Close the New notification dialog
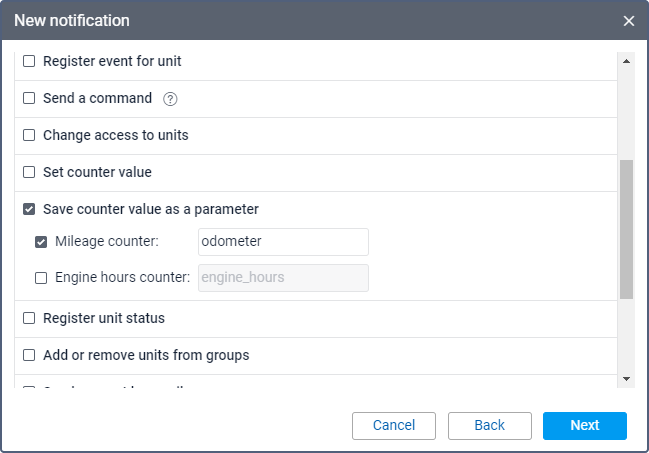Image resolution: width=649 pixels, height=453 pixels. click(x=629, y=21)
